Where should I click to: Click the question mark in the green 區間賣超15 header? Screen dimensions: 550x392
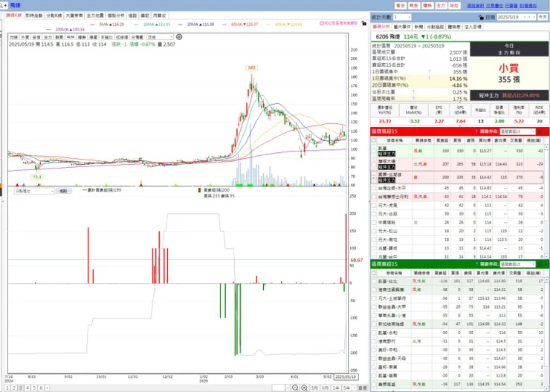point(476,264)
